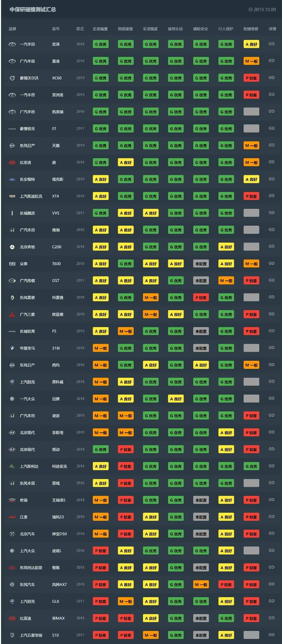Image resolution: width=282 pixels, height=644 pixels.
Task: Select the 耐撞维修 column header
Action: [251, 29]
